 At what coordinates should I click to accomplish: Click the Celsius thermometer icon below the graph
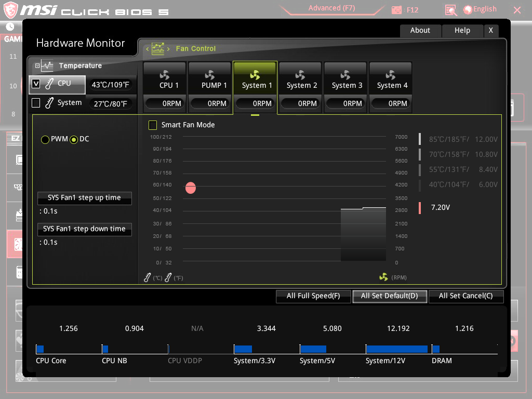147,277
